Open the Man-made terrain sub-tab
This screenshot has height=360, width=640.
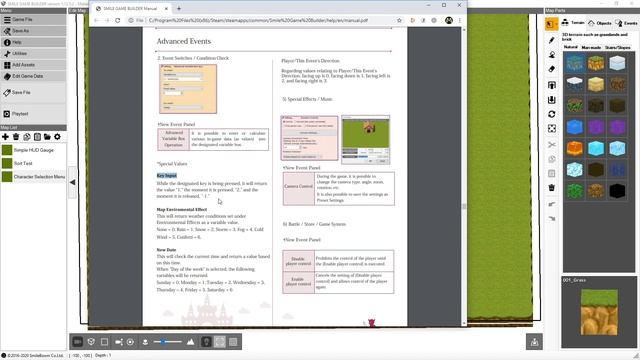click(x=591, y=48)
